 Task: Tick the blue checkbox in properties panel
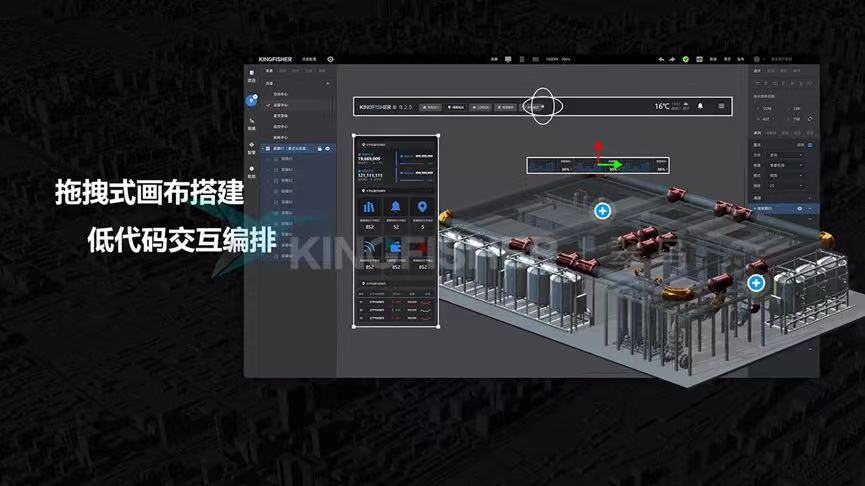click(810, 145)
